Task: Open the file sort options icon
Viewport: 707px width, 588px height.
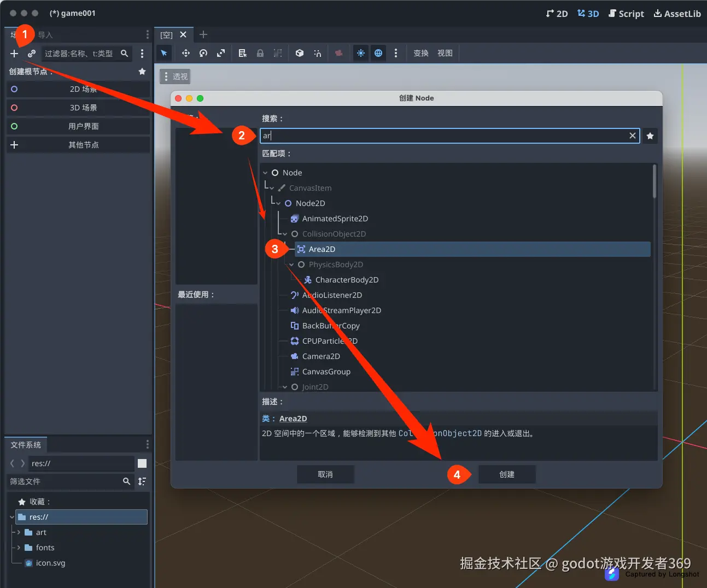Action: click(x=142, y=481)
